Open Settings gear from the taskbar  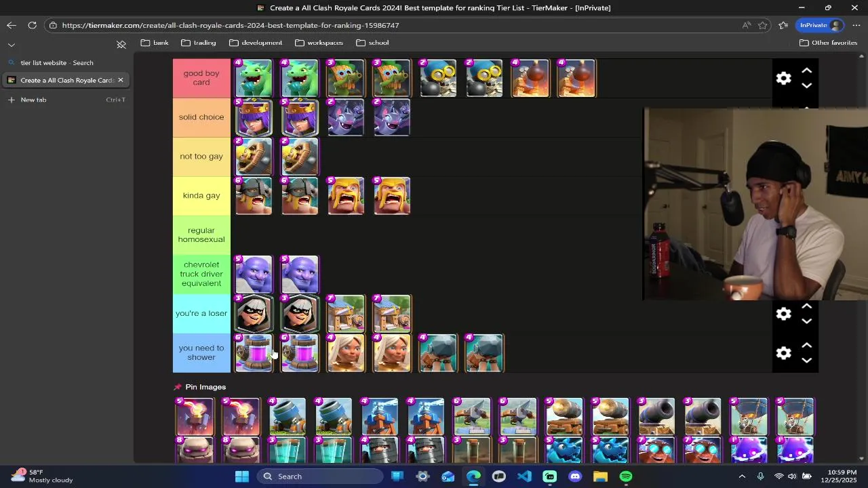click(422, 476)
